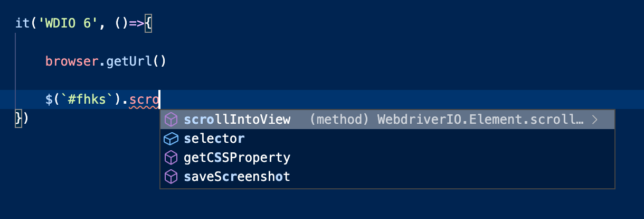The width and height of the screenshot is (644, 219).
Task: Place cursor on the browser keyword
Action: pyautogui.click(x=72, y=61)
